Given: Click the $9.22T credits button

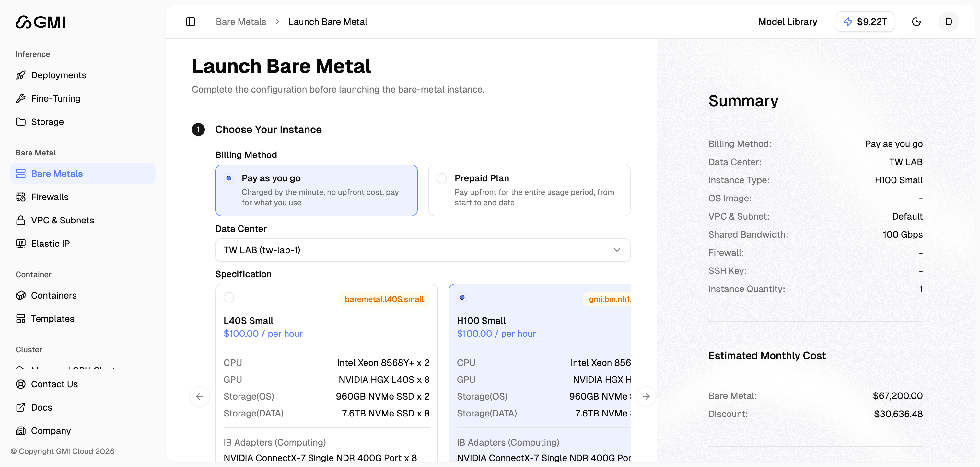Looking at the screenshot, I should point(865,22).
